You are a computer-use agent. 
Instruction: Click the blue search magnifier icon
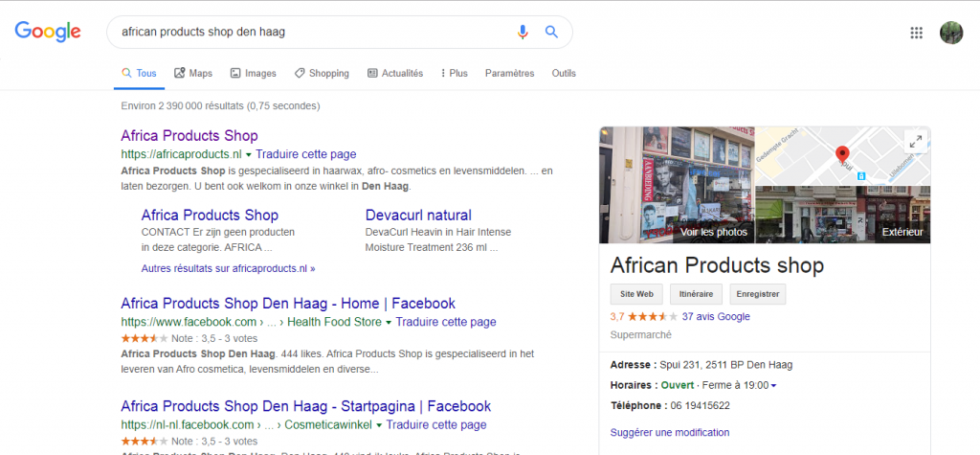(551, 32)
